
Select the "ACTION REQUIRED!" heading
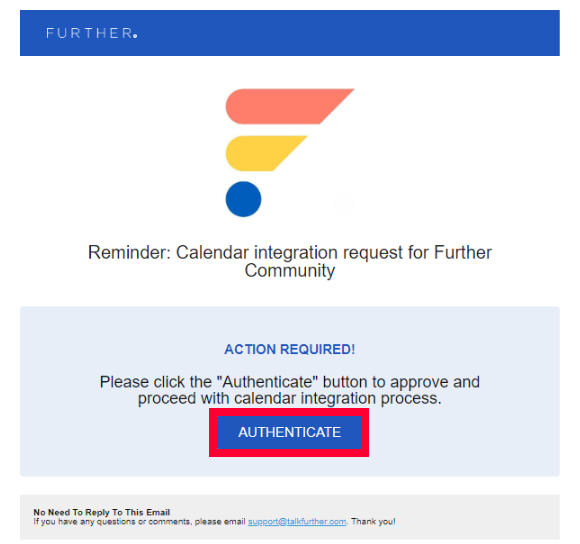(290, 349)
